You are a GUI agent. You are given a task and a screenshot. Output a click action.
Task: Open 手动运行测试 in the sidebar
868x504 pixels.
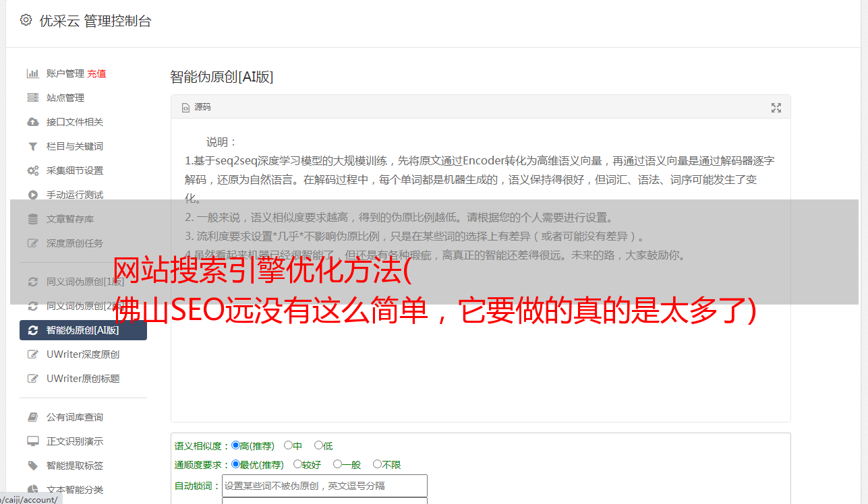pos(75,195)
